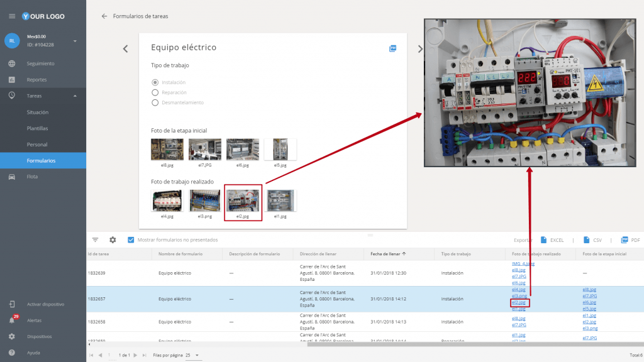The width and height of the screenshot is (644, 362).
Task: Open the el8.jpg initial stage thumbnail
Action: pyautogui.click(x=167, y=150)
